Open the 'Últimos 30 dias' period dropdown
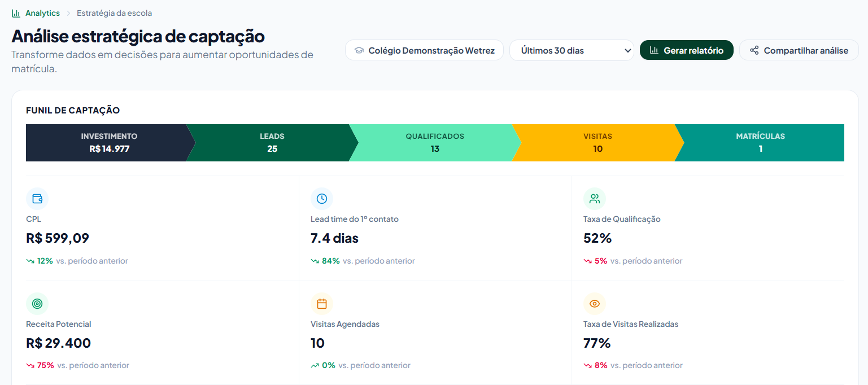868x385 pixels. click(572, 50)
